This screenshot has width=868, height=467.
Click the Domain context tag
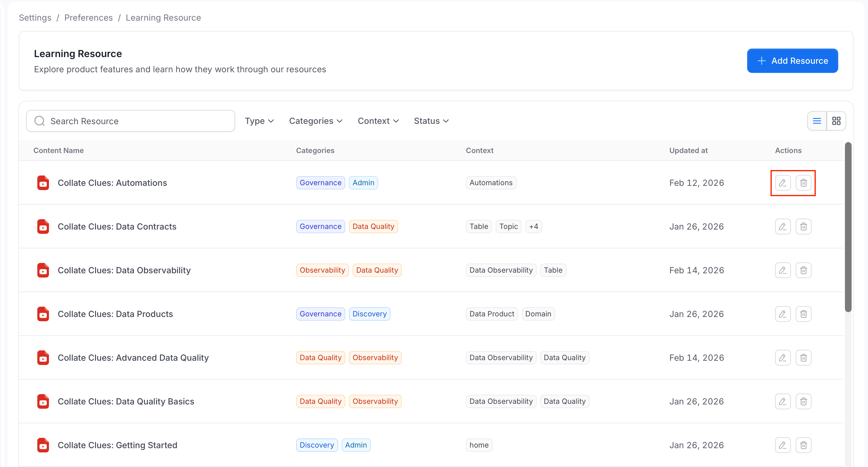[x=538, y=314]
